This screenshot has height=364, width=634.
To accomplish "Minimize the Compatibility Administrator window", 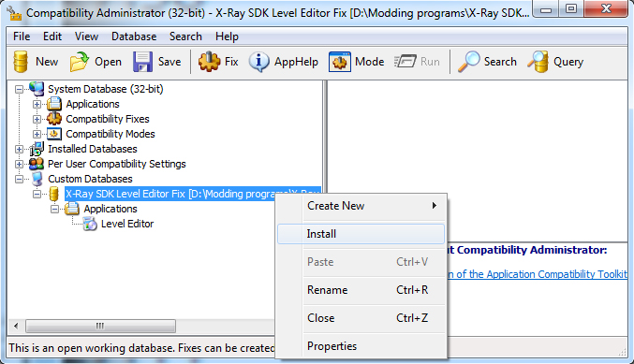I will pos(546,8).
